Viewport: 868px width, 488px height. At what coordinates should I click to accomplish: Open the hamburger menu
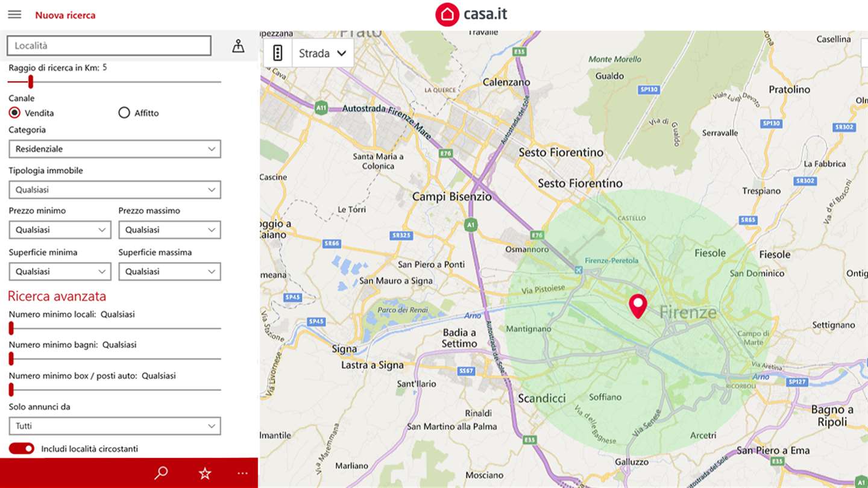pyautogui.click(x=14, y=14)
